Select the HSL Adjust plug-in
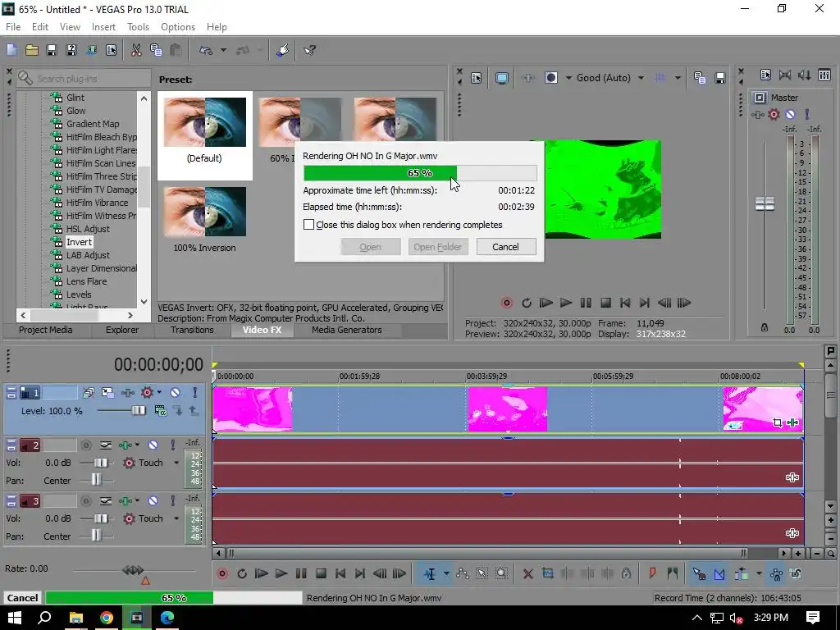Image resolution: width=840 pixels, height=630 pixels. [x=87, y=229]
